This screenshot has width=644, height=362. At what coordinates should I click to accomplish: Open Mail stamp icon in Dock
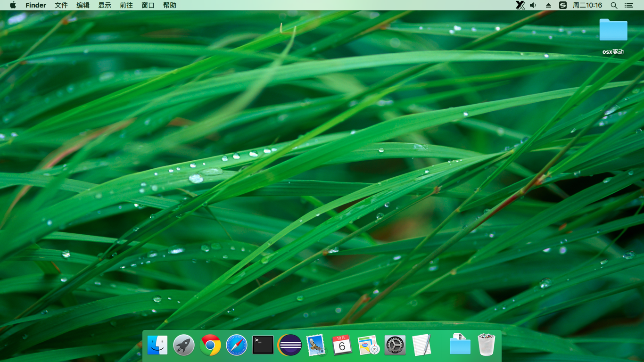[315, 345]
